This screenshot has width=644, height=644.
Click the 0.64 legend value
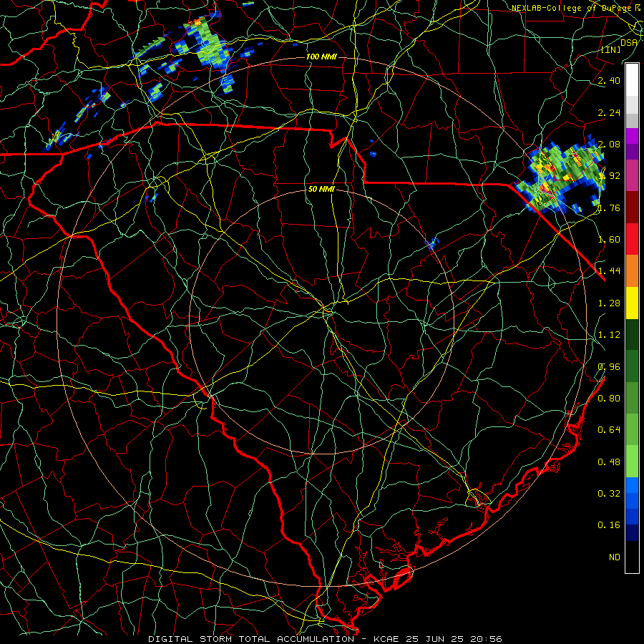click(609, 429)
